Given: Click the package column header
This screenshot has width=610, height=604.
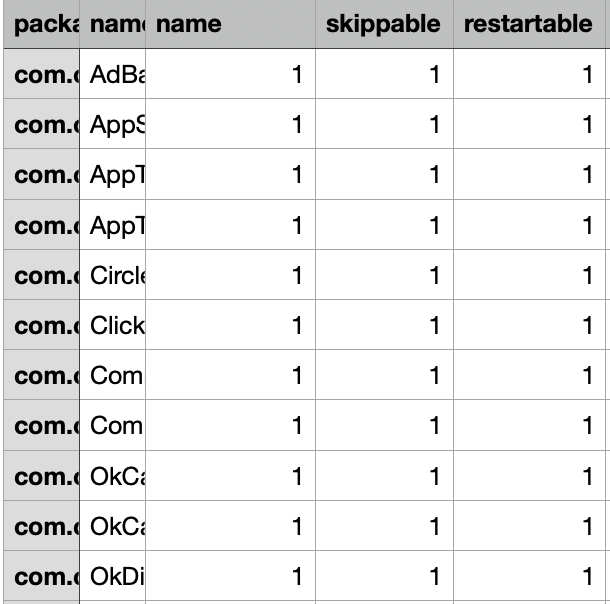Looking at the screenshot, I should pyautogui.click(x=41, y=24).
